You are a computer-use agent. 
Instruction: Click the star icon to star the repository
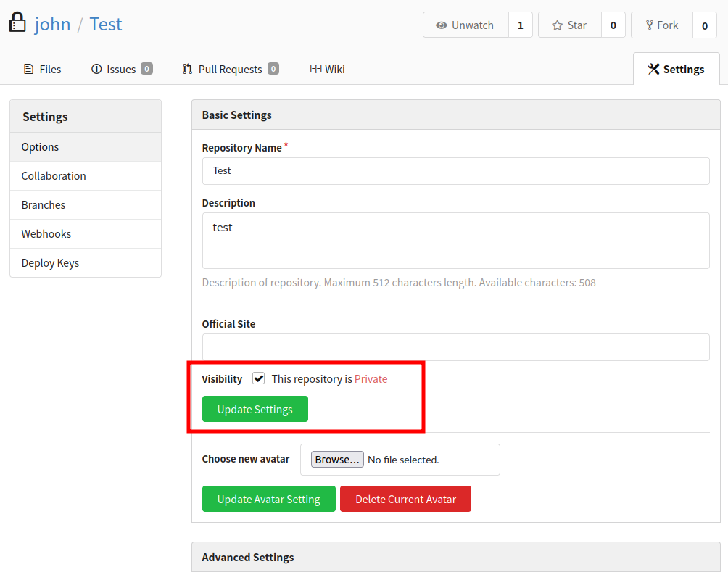point(557,25)
